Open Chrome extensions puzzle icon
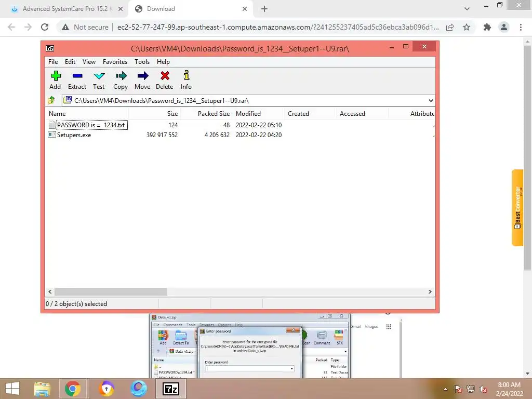The width and height of the screenshot is (532, 399). [x=487, y=27]
